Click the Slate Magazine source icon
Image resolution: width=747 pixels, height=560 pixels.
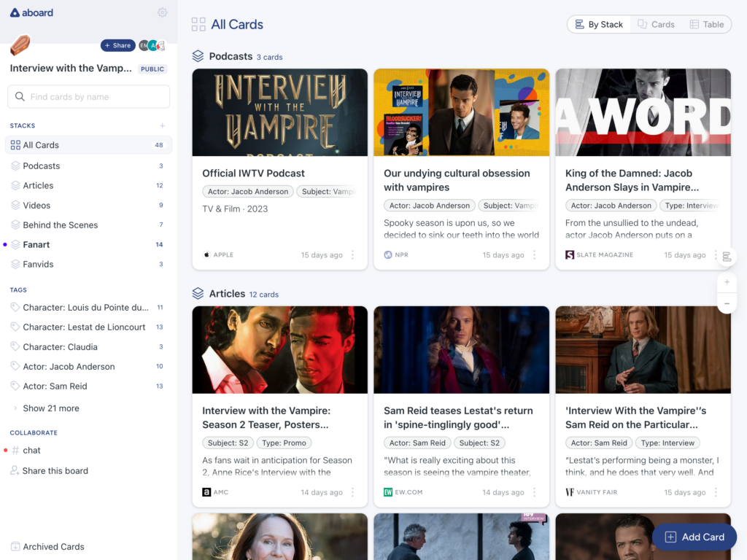pyautogui.click(x=569, y=254)
